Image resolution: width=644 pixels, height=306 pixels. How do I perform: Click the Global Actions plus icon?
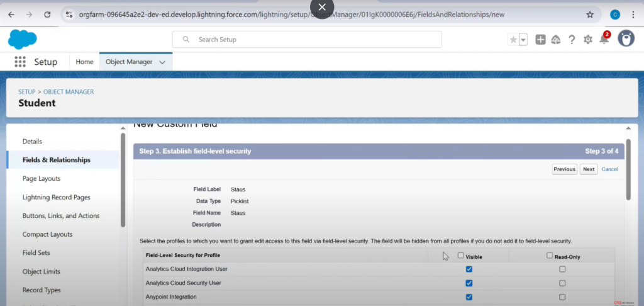(540, 40)
